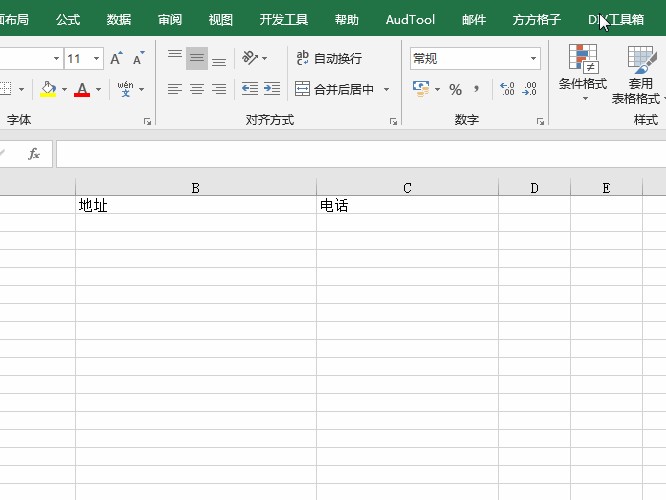This screenshot has height=500, width=666.
Task: Open the 审阅 ribbon tab
Action: pyautogui.click(x=170, y=20)
